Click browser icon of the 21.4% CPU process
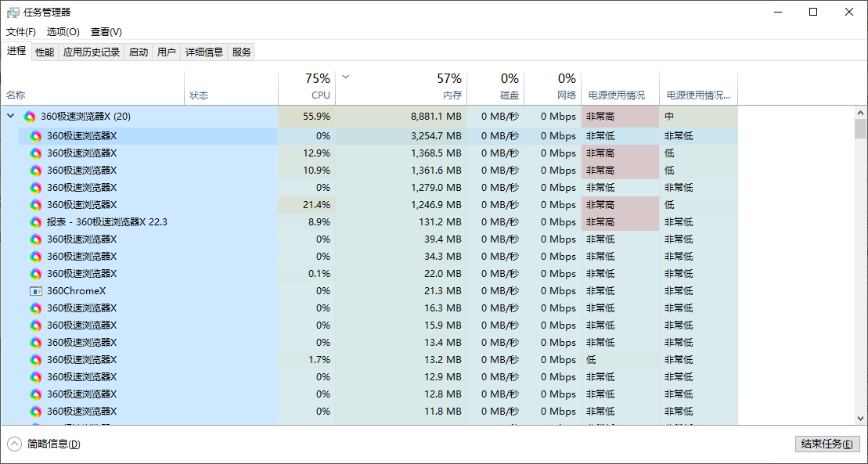Image resolution: width=868 pixels, height=464 pixels. [x=35, y=205]
